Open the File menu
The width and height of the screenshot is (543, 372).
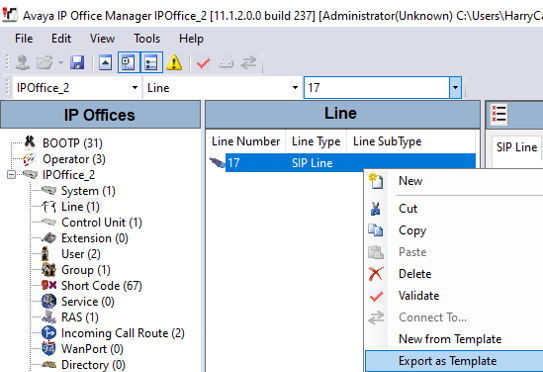pos(24,38)
